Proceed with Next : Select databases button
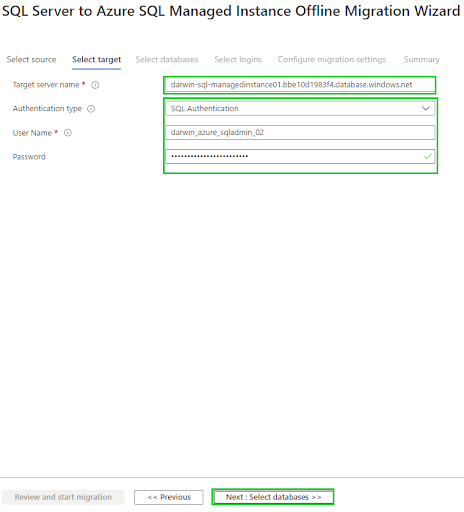This screenshot has width=464, height=512. tap(273, 497)
